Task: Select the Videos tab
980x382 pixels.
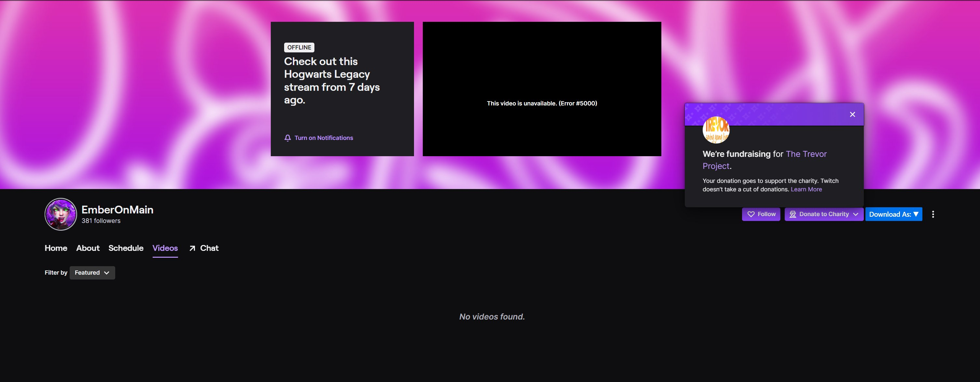Action: [x=165, y=248]
